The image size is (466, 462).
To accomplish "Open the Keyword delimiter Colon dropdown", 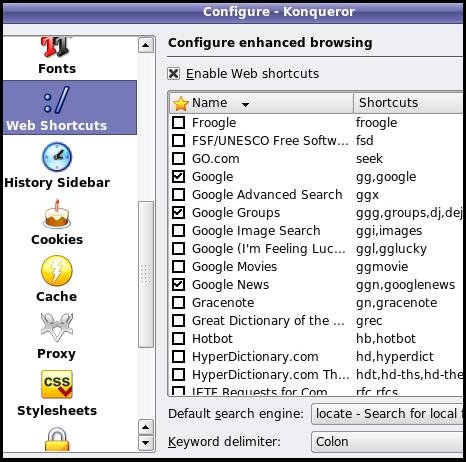I will click(388, 442).
